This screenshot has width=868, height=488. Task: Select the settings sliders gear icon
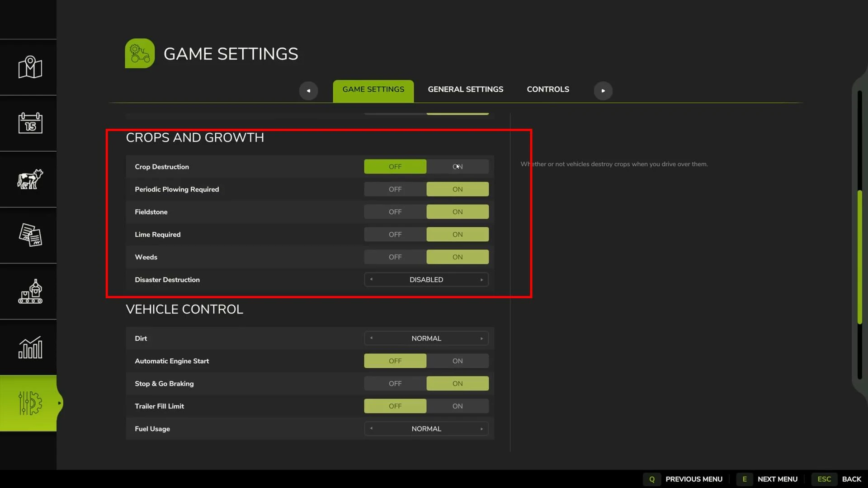coord(30,403)
